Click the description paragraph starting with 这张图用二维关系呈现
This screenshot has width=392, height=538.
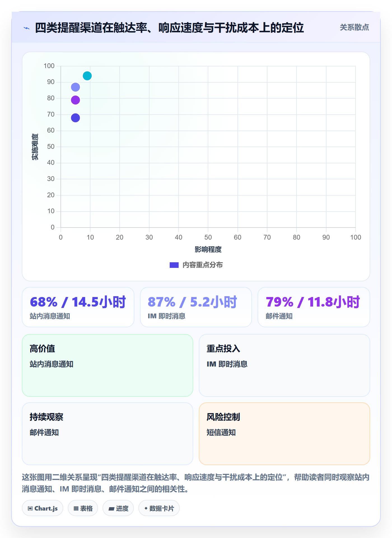196,483
